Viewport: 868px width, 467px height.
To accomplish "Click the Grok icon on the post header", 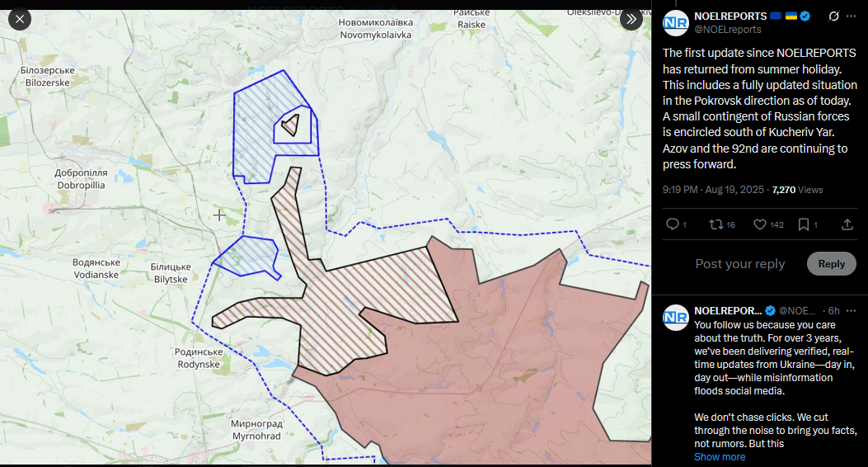I will [x=833, y=16].
